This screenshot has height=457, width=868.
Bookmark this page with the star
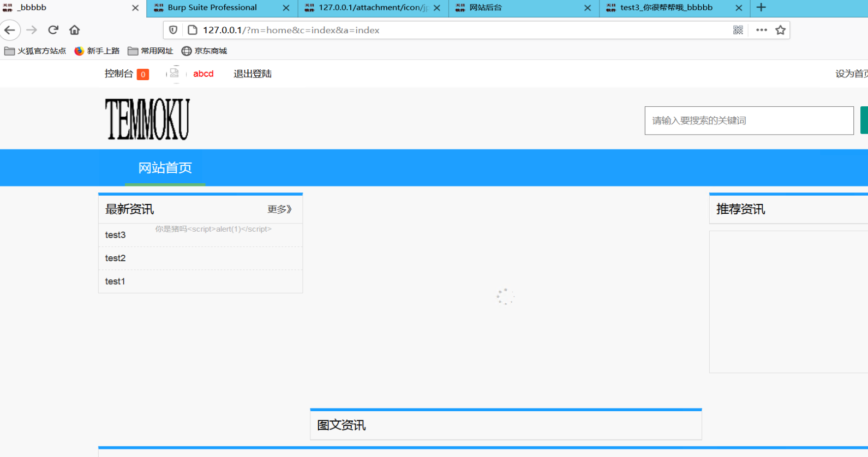pos(781,30)
